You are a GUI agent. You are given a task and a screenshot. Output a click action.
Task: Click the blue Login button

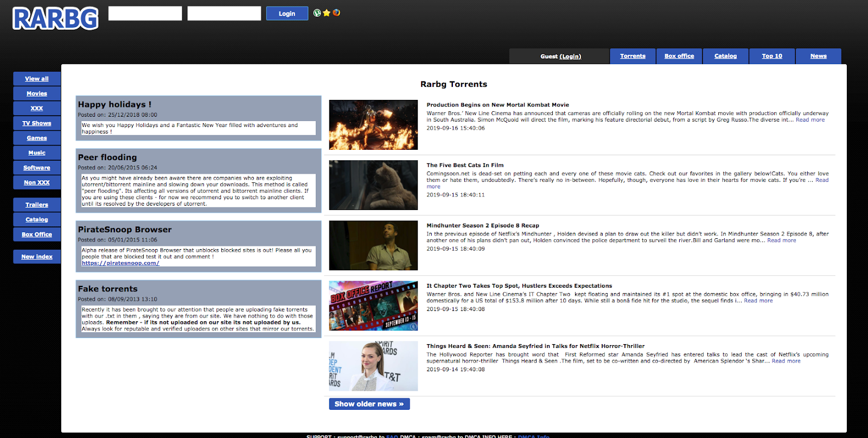[287, 14]
